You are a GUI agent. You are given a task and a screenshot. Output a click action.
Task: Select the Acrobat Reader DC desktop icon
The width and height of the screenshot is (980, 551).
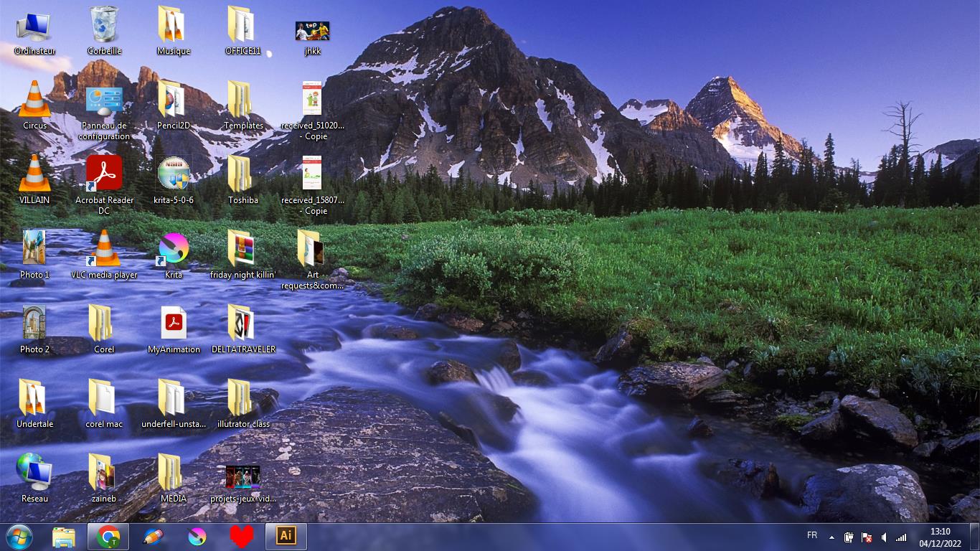click(x=105, y=174)
